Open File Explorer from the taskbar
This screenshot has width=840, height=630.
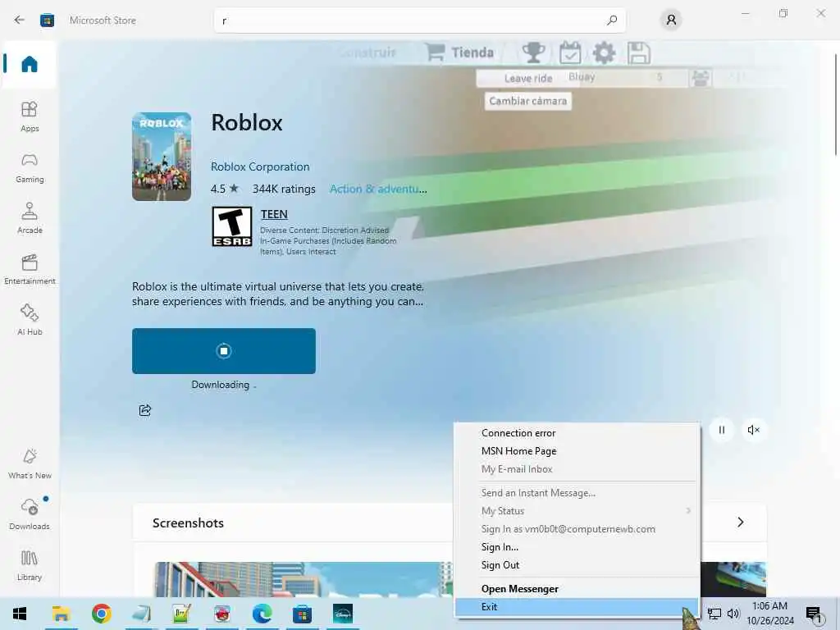tap(61, 614)
